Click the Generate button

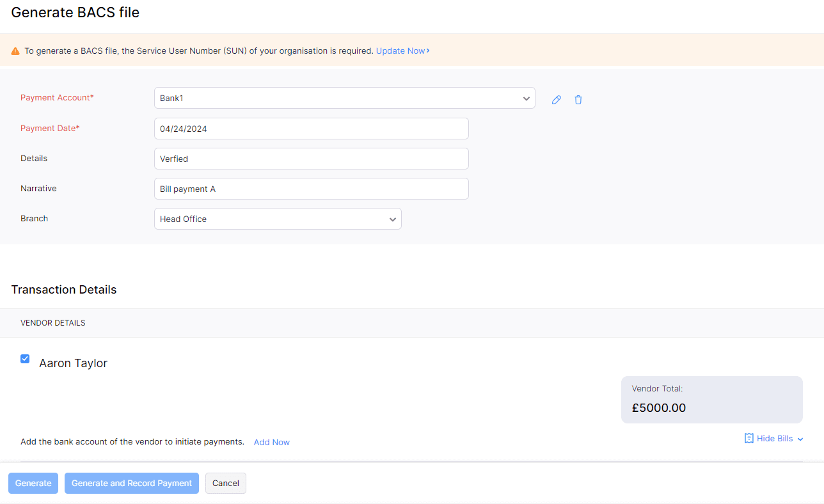pyautogui.click(x=33, y=483)
